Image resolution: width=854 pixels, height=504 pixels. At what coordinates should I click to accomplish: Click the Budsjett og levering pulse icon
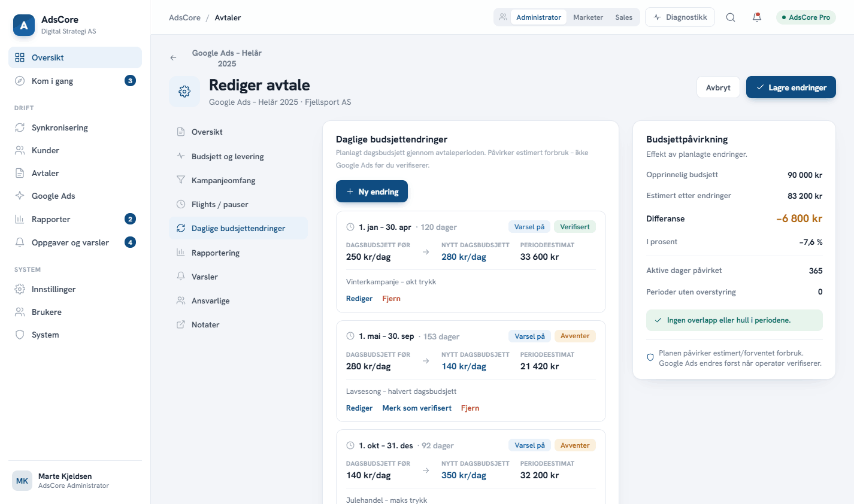[x=181, y=156]
